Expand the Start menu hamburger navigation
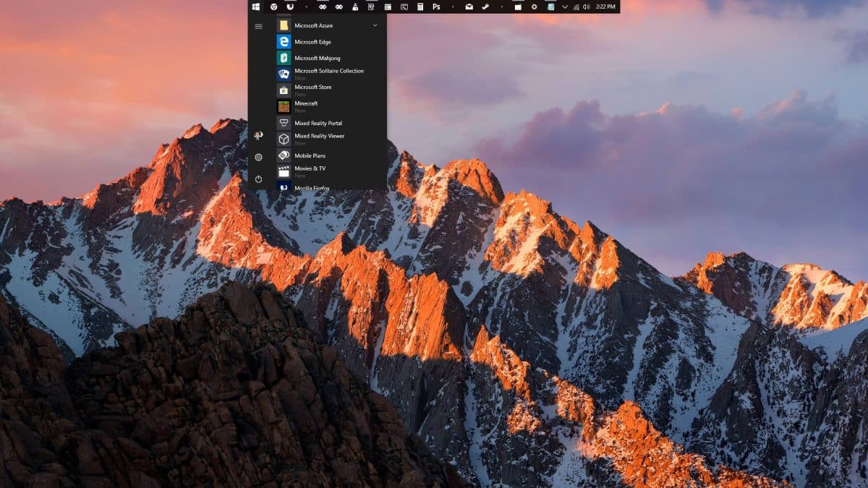Viewport: 868px width, 488px height. [x=258, y=26]
